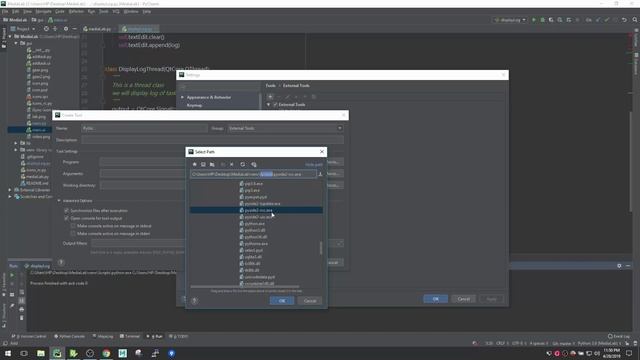Select Keymap in Settings sidebar
640x360 pixels.
pyautogui.click(x=194, y=105)
